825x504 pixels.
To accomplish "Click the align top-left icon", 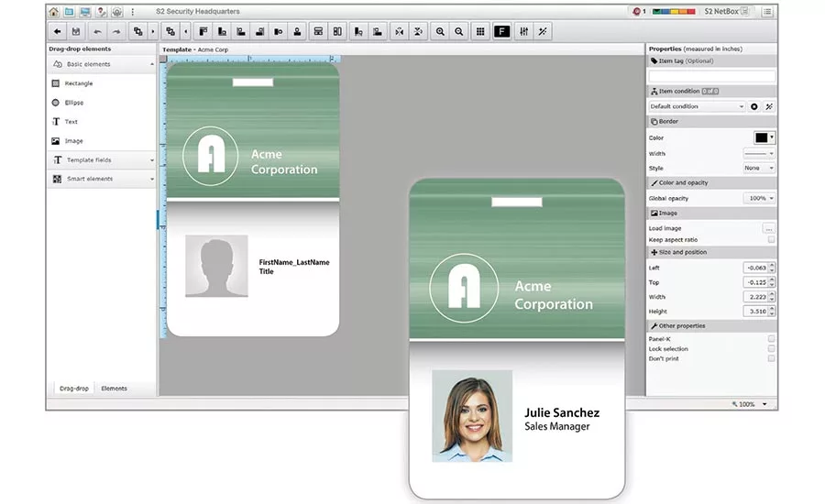I will point(203,31).
